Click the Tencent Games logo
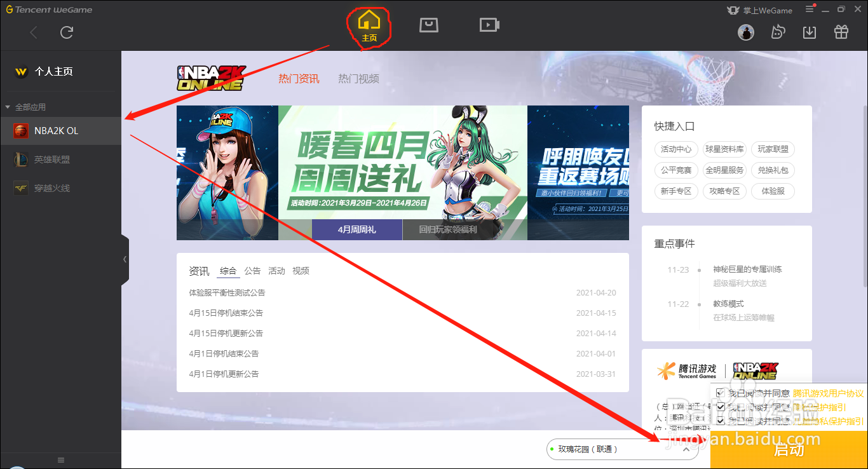 coord(687,371)
